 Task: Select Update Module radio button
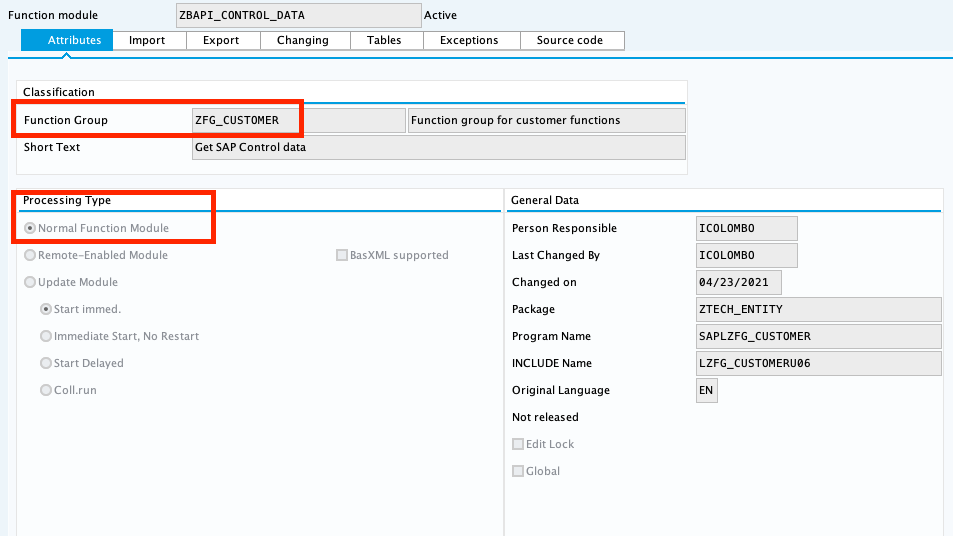30,282
